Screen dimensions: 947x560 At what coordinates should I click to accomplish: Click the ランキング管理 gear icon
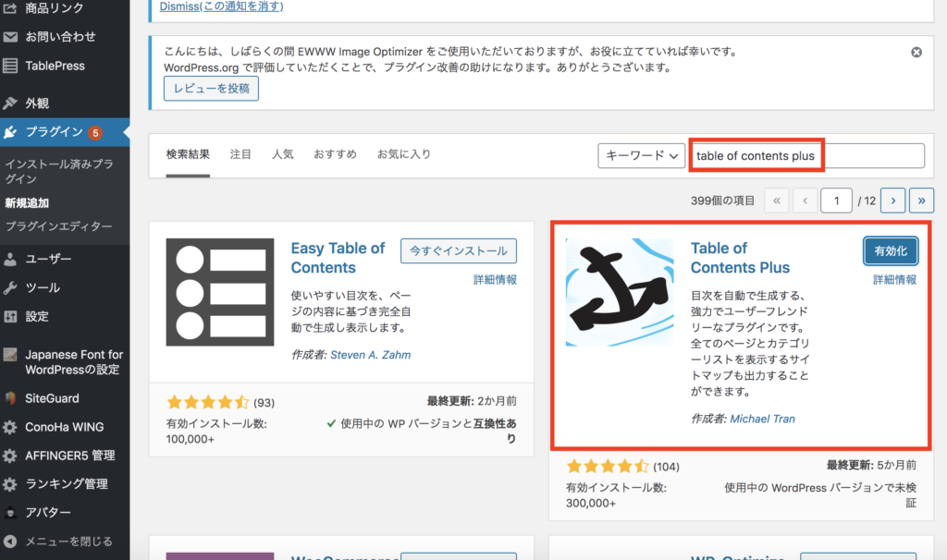click(x=10, y=484)
